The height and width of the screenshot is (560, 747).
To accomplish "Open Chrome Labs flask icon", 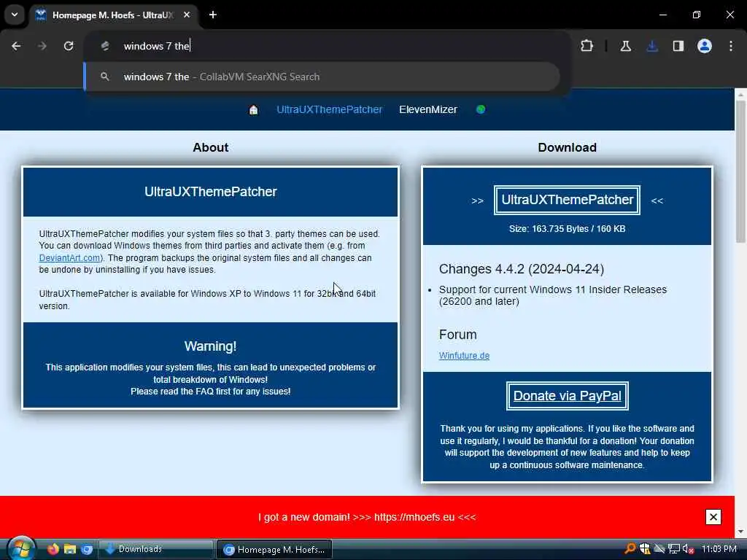I will (x=625, y=46).
